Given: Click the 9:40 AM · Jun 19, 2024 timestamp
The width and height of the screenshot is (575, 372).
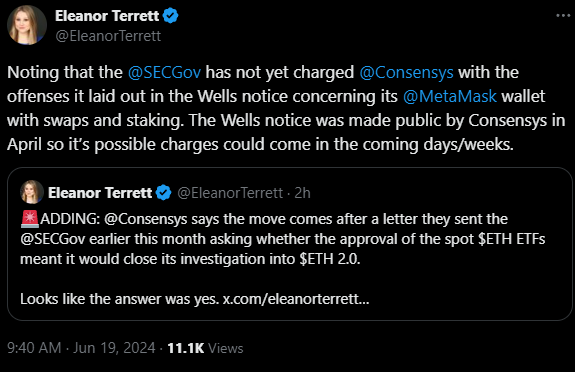Looking at the screenshot, I should 81,348.
